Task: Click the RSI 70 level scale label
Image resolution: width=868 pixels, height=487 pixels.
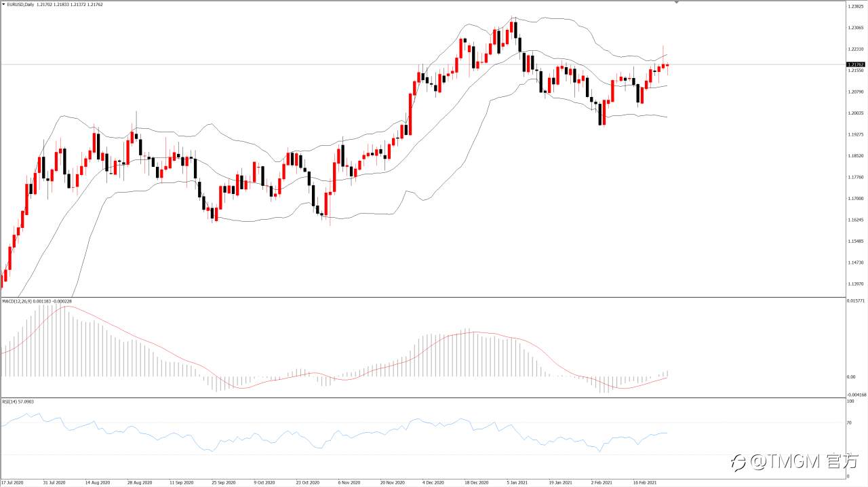Action: coord(850,423)
